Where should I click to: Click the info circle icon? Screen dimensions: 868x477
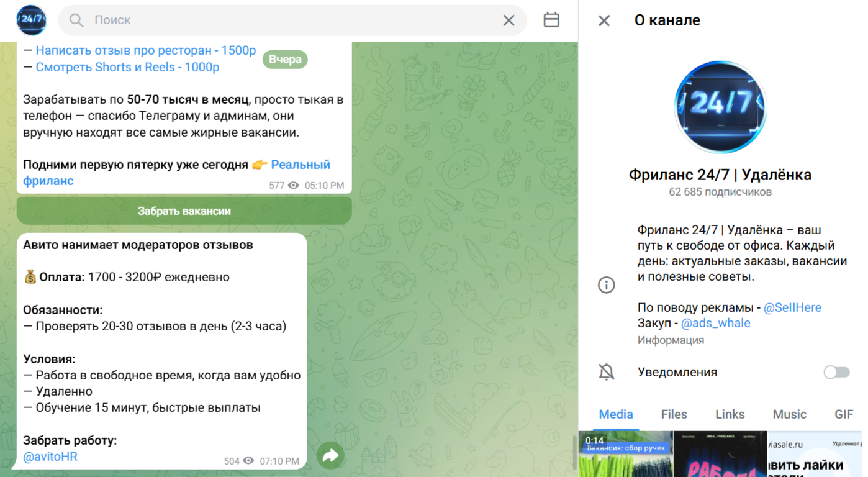pos(606,285)
